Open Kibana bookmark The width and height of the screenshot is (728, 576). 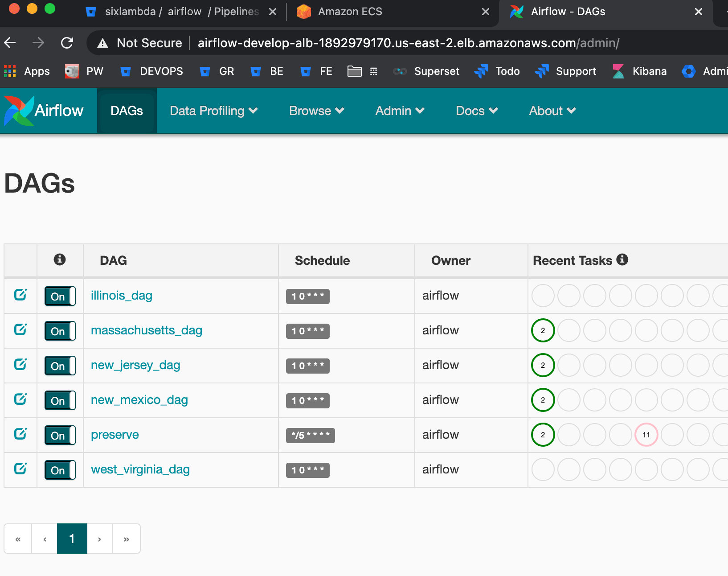pyautogui.click(x=639, y=71)
